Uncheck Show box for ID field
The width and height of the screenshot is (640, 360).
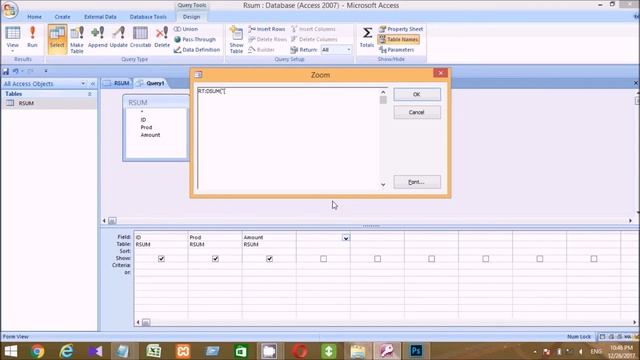point(161,259)
